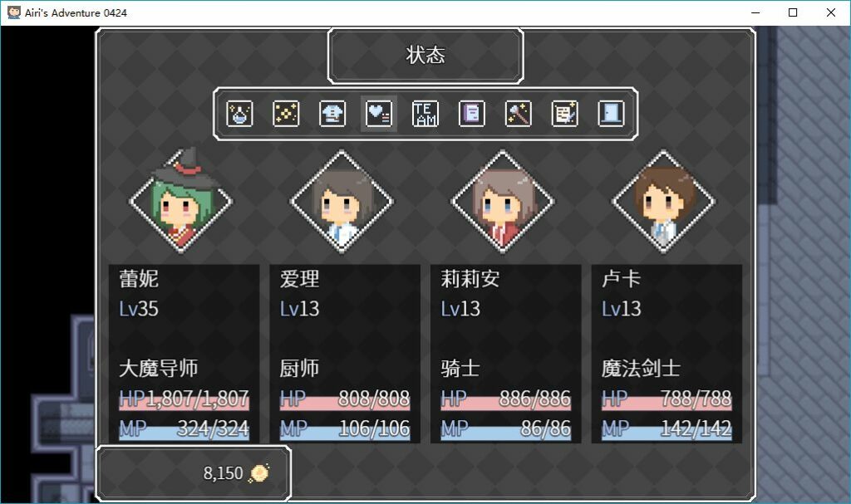
Task: Click the app icon in title bar
Action: pyautogui.click(x=14, y=12)
